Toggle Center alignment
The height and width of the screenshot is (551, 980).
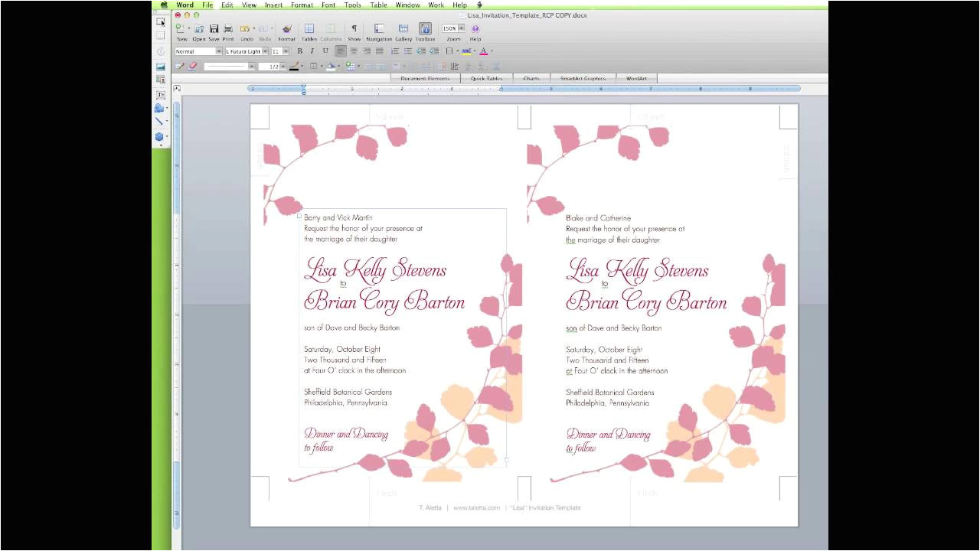[354, 51]
